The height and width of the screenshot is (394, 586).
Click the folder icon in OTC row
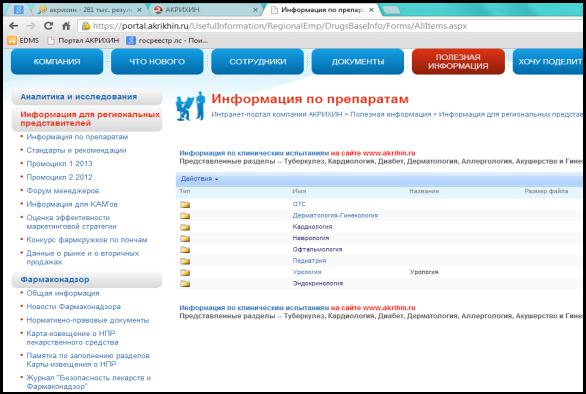[x=185, y=204]
